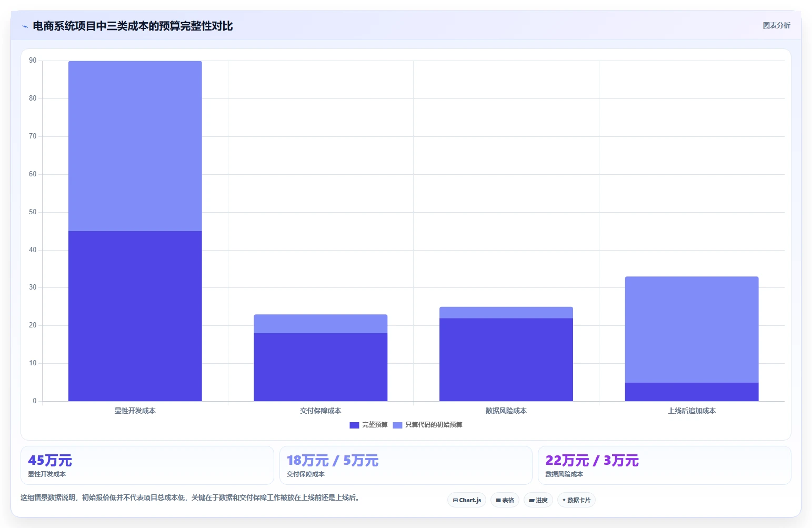Image resolution: width=812 pixels, height=528 pixels.
Task: Click the light bar segment atop 交付保障成本
Action: point(320,324)
